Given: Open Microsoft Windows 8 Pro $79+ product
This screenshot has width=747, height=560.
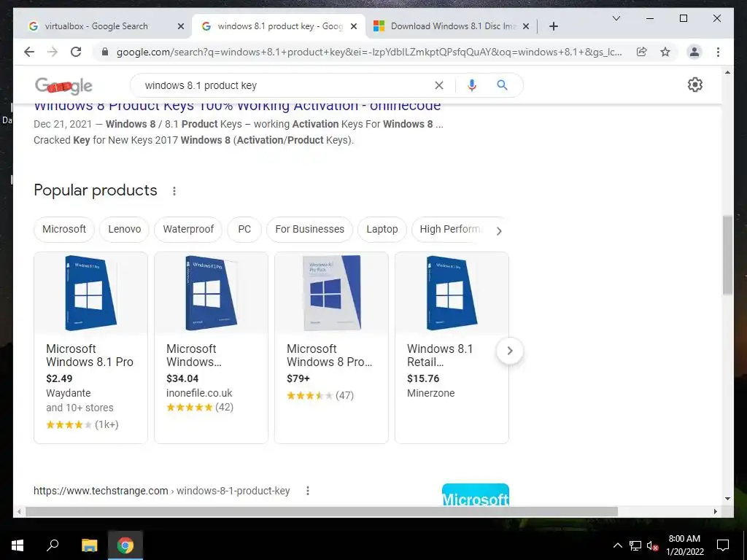Looking at the screenshot, I should click(x=329, y=355).
